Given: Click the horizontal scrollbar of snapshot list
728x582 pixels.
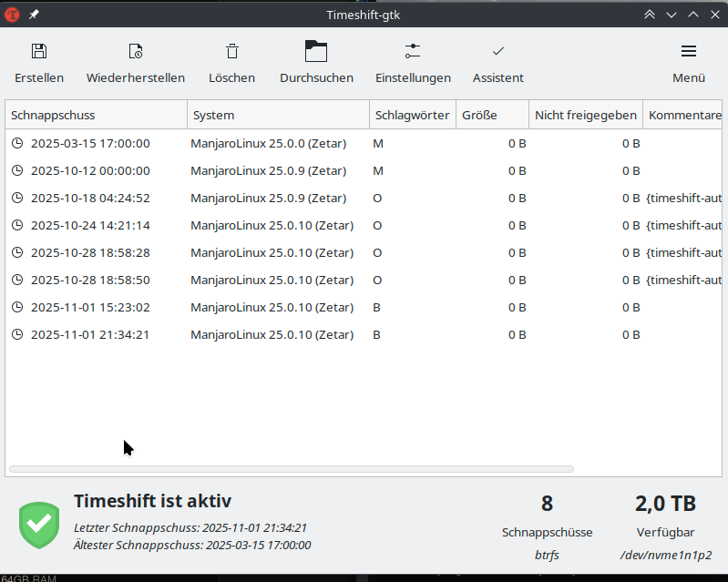Looking at the screenshot, I should [x=292, y=469].
